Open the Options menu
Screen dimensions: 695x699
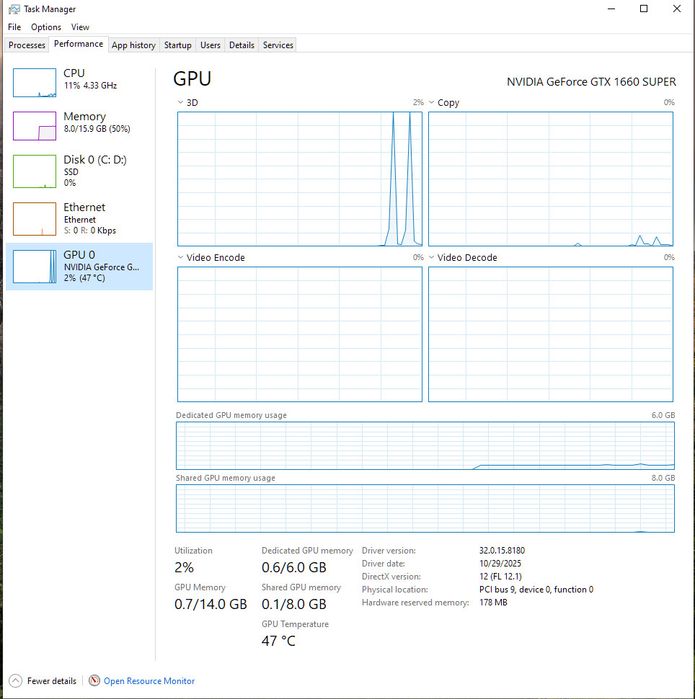point(46,27)
